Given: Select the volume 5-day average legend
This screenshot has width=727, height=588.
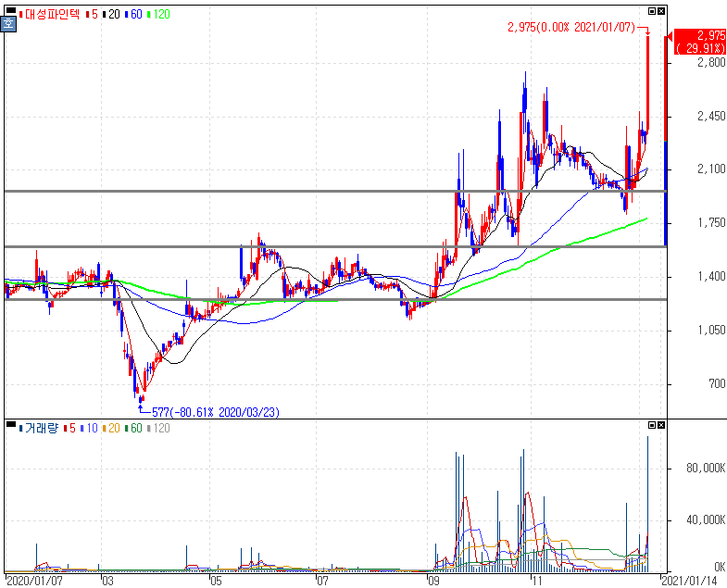Looking at the screenshot, I should [x=69, y=428].
